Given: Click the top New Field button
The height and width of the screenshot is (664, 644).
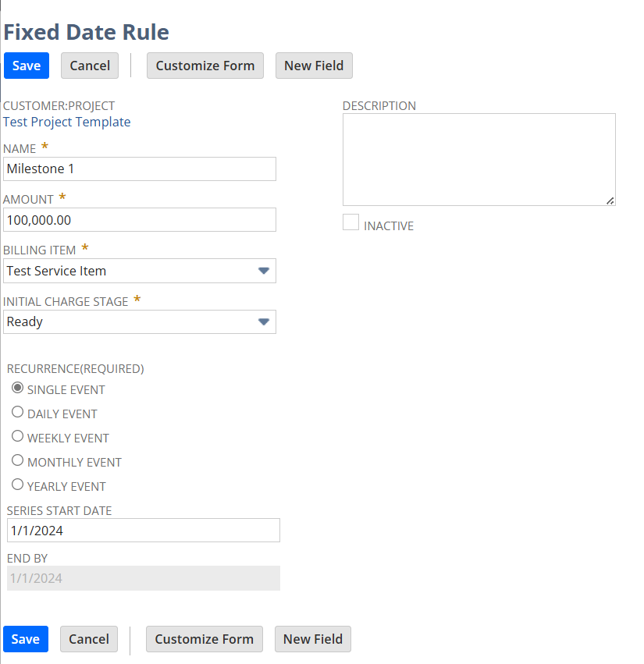Looking at the screenshot, I should click(x=314, y=66).
